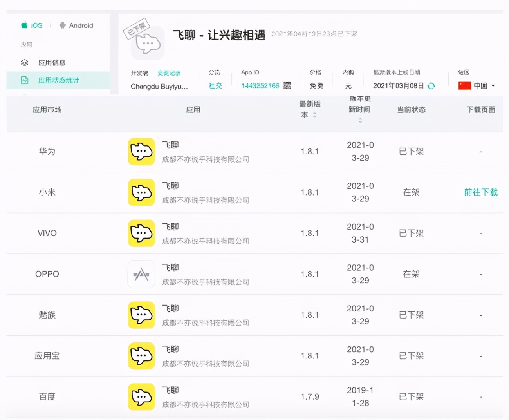509x420 pixels.
Task: Select 应用信息 in the sidebar menu
Action: (x=52, y=62)
